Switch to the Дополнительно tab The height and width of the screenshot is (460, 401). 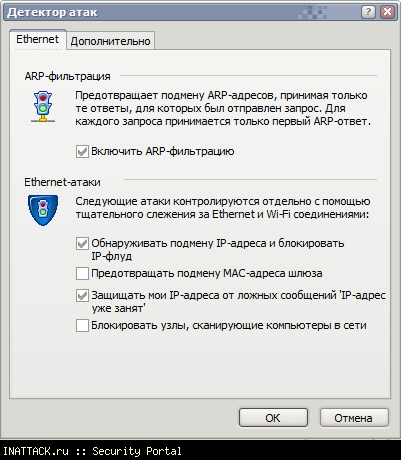(110, 41)
